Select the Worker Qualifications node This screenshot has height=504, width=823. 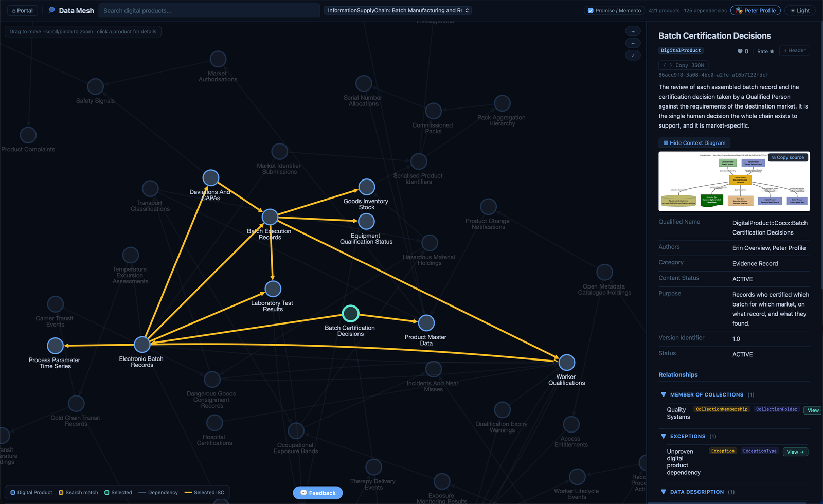pos(566,363)
